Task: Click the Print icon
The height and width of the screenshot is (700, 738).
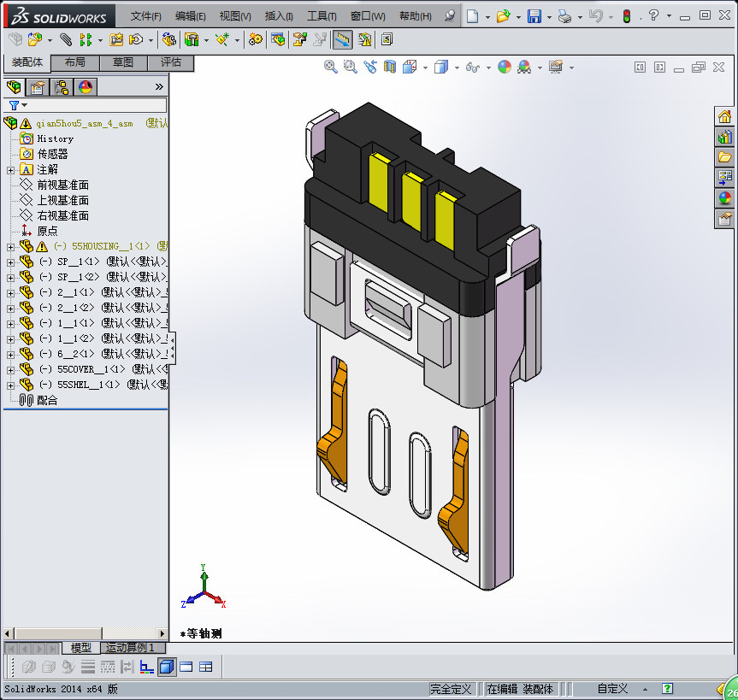Action: [564, 16]
